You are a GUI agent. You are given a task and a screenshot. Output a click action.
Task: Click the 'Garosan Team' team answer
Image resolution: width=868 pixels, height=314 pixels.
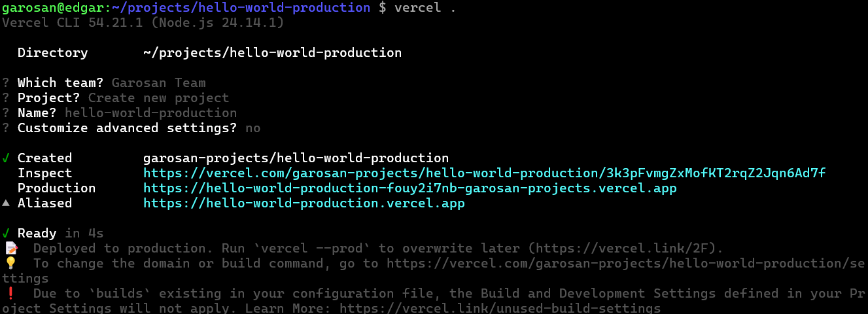(159, 83)
